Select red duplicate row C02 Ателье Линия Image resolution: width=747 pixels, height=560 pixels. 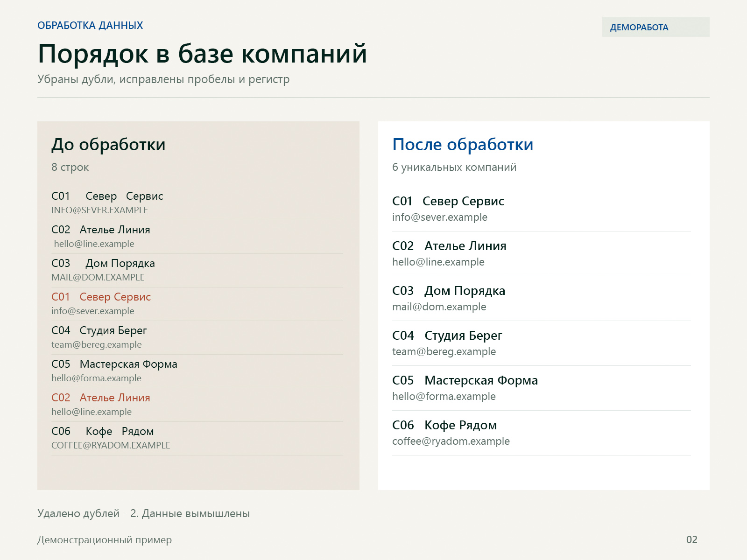click(101, 398)
